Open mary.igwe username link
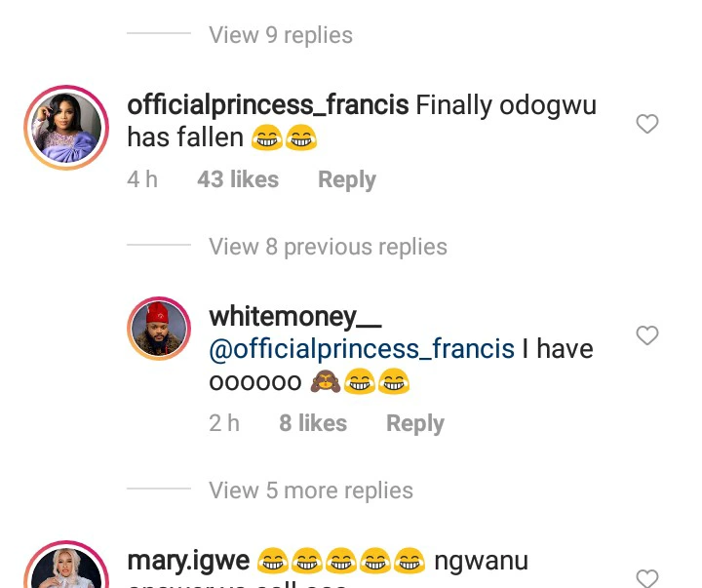 tap(188, 562)
